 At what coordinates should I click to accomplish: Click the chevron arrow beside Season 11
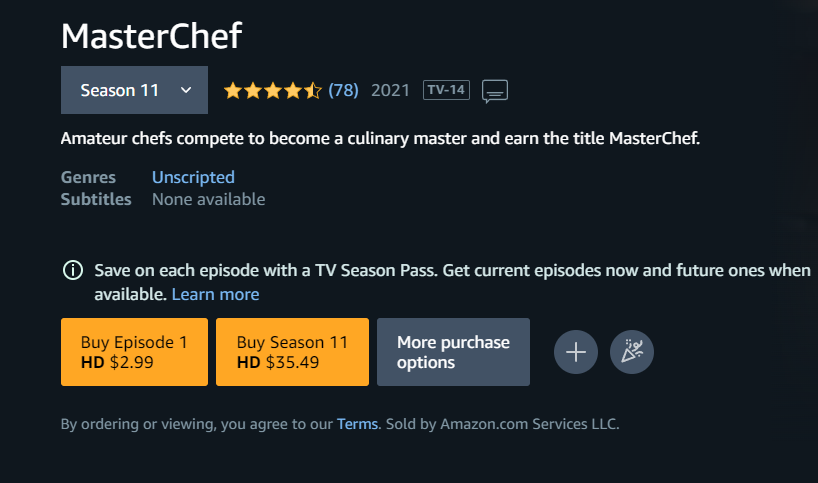click(186, 90)
